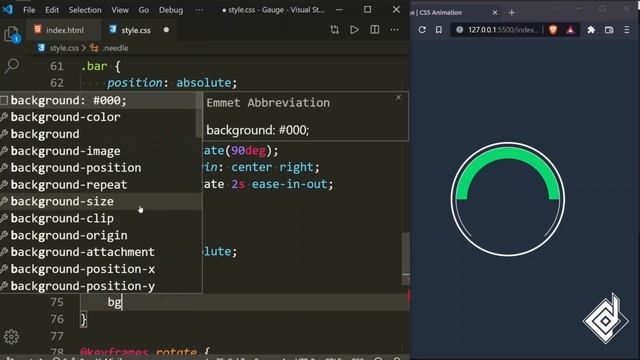The height and width of the screenshot is (360, 640).
Task: Click the unsaved dot on style.css tab
Action: tap(166, 30)
